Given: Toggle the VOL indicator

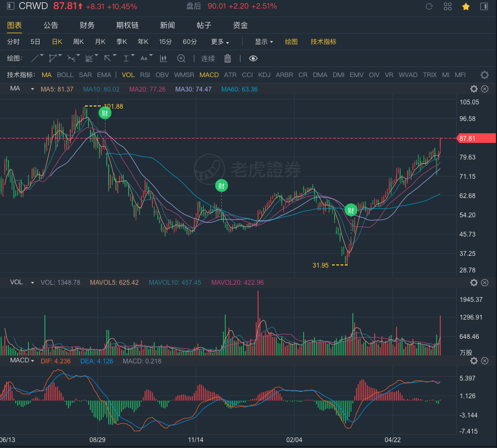Looking at the screenshot, I should tap(129, 75).
